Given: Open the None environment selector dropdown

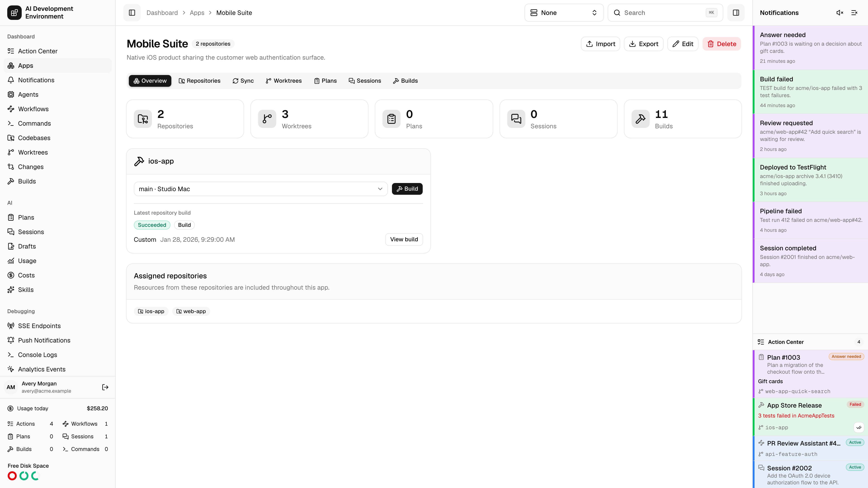Looking at the screenshot, I should tap(564, 13).
